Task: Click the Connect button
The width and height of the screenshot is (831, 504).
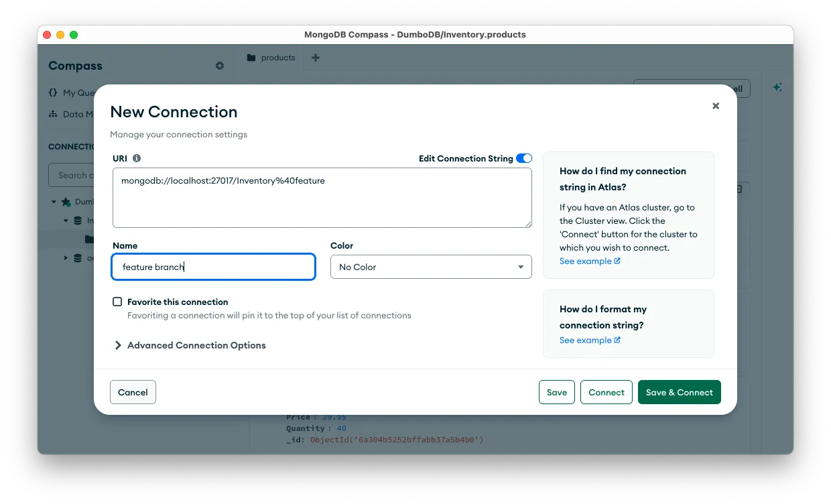Action: pos(606,393)
